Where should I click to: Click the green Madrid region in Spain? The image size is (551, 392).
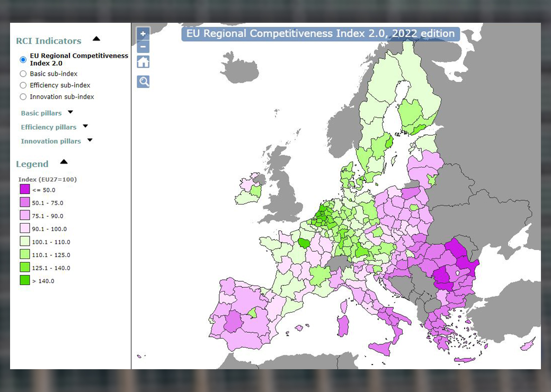pos(252,312)
